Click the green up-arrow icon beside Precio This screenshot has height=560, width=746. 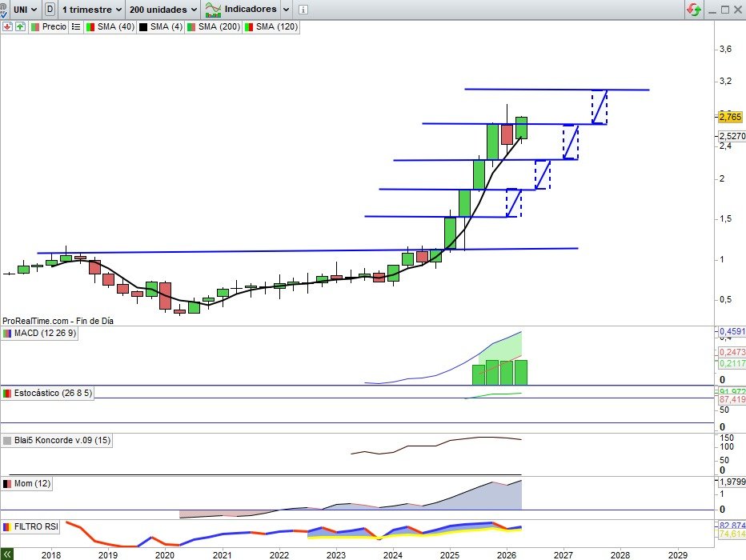(x=20, y=27)
